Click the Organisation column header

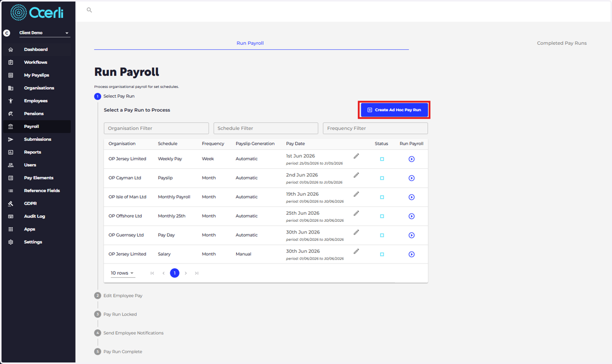122,144
